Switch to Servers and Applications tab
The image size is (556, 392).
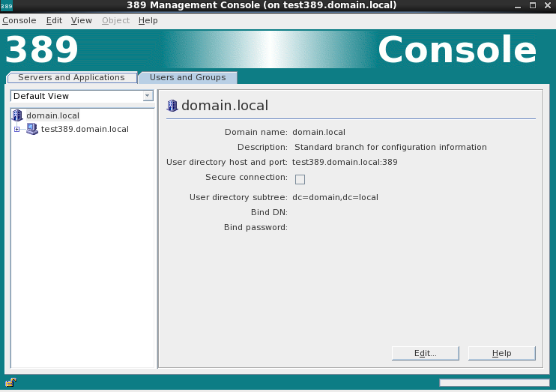[x=72, y=77]
